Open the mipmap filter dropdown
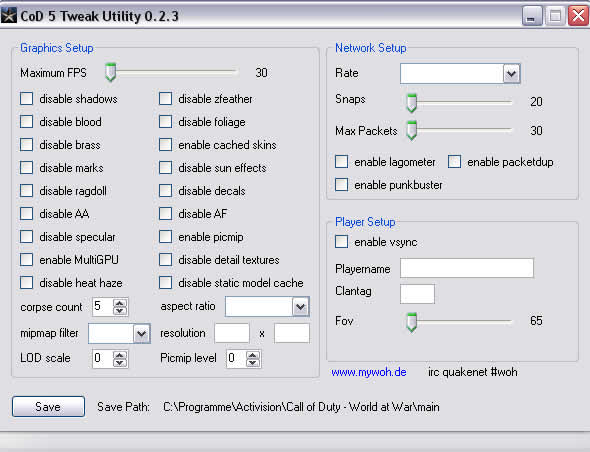Image resolution: width=590 pixels, height=452 pixels. click(141, 333)
